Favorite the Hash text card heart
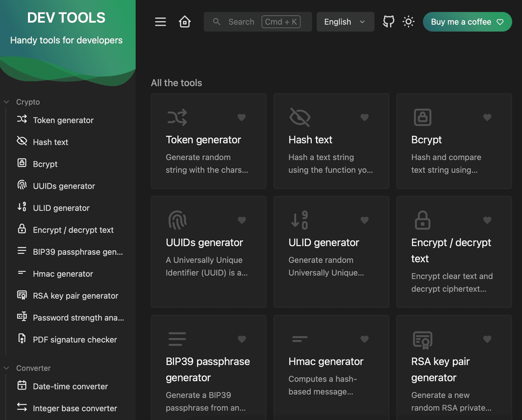The height and width of the screenshot is (420, 522). click(x=364, y=117)
